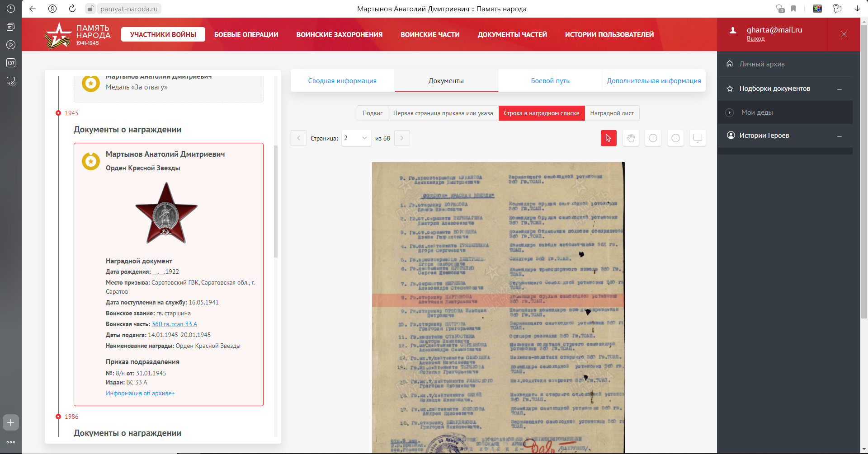This screenshot has width=868, height=454.
Task: Activate the hand pan tool
Action: pyautogui.click(x=631, y=138)
